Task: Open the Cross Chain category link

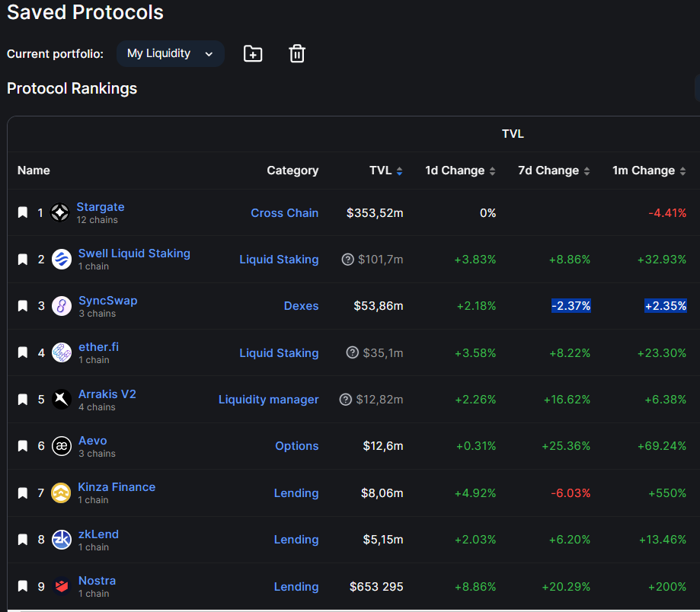Action: coord(284,213)
